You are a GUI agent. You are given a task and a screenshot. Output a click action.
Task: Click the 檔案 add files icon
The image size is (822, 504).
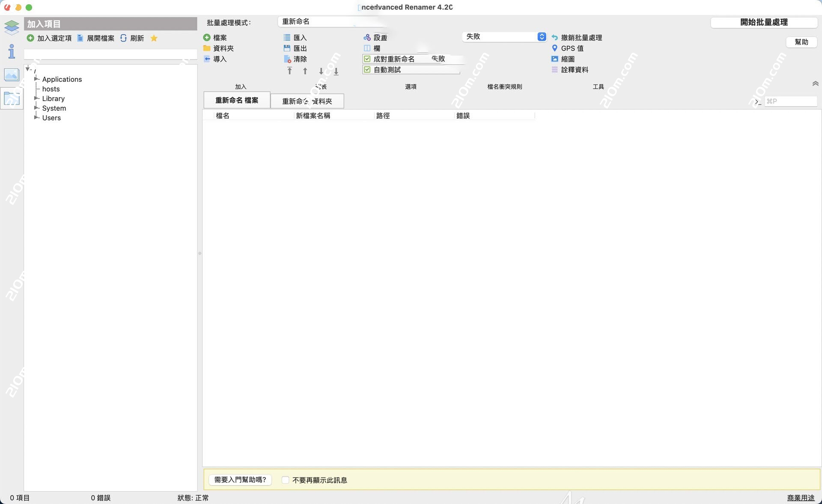tap(207, 38)
